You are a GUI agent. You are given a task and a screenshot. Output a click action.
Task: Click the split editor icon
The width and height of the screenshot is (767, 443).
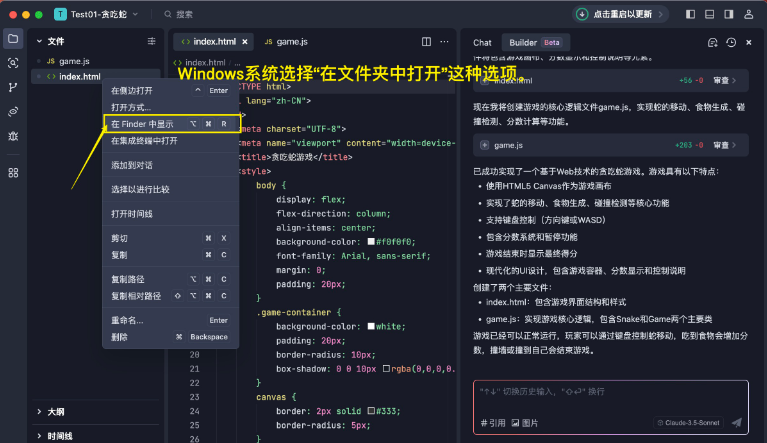(427, 42)
